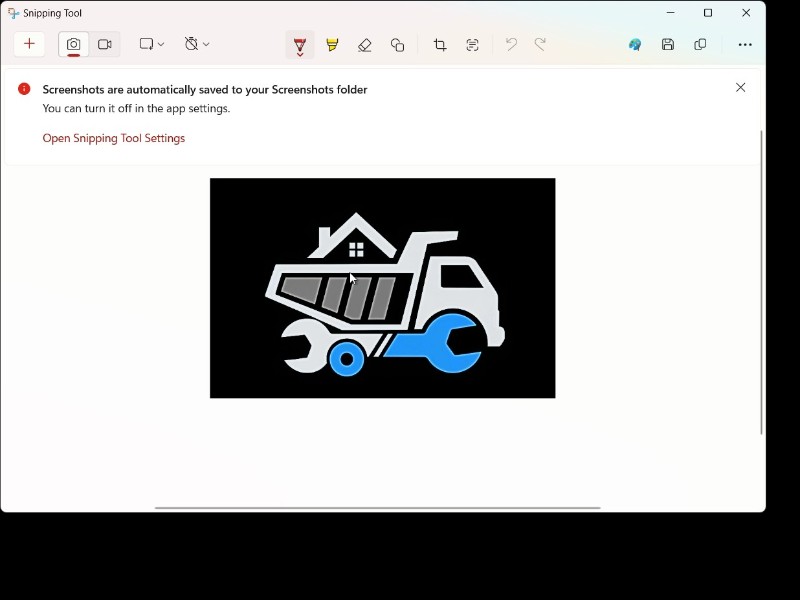
Task: Dismiss the screenshots saved notification
Action: pos(740,88)
